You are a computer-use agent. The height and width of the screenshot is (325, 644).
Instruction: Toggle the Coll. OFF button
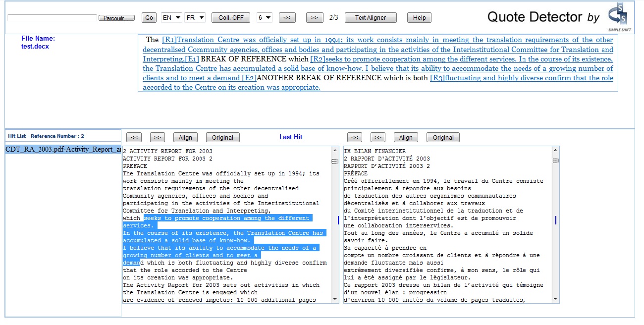click(231, 18)
